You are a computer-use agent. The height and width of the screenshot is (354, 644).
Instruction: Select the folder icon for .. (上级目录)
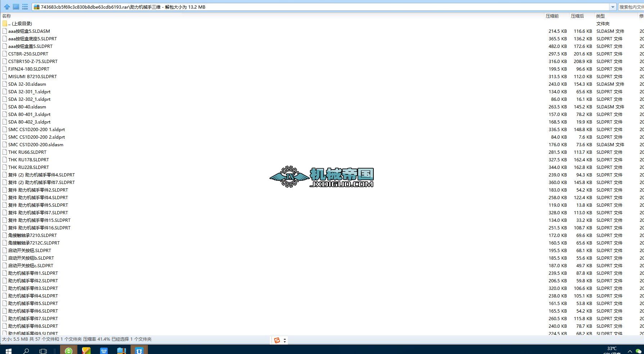pos(5,23)
